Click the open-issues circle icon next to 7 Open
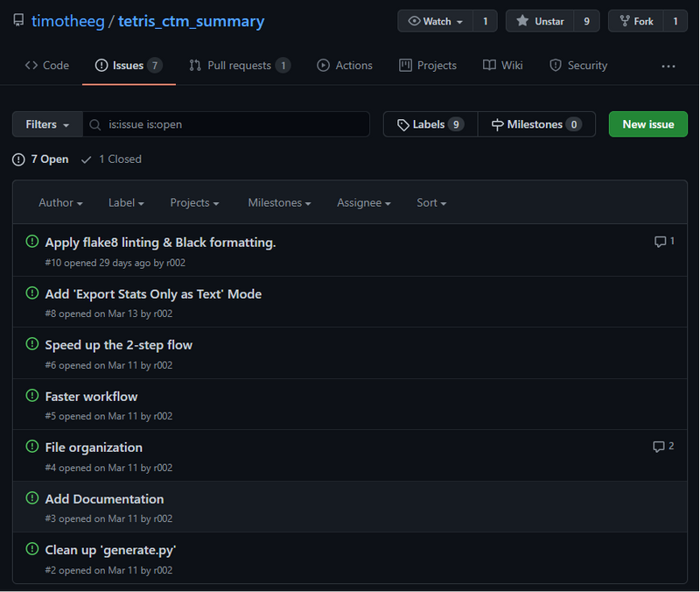 tap(18, 159)
